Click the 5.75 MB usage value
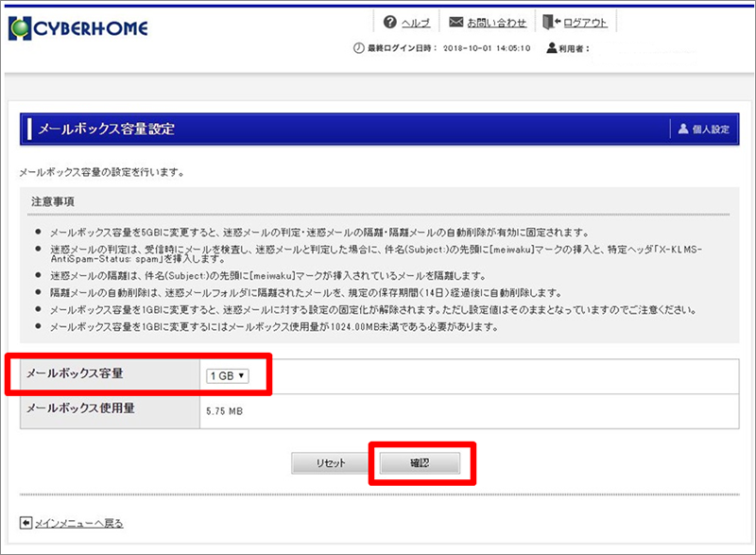This screenshot has height=555, width=756. 225,412
